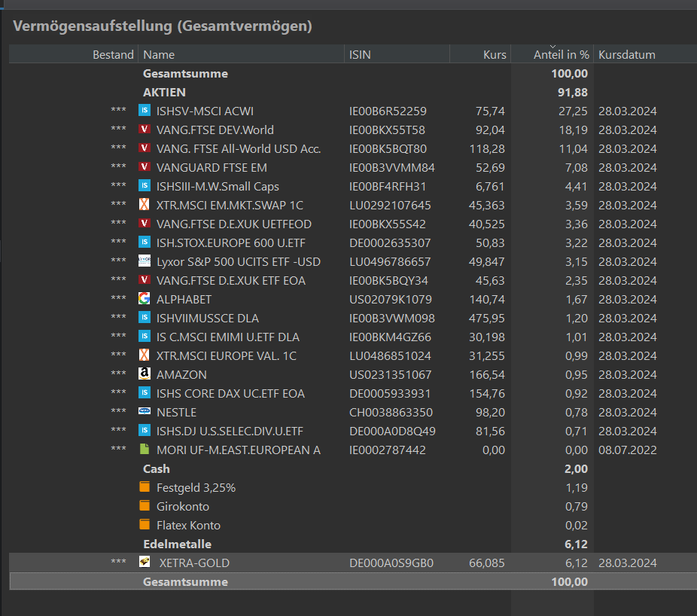Click the Kurs value 475,95
Screen dimensions: 697x616
pos(487,318)
